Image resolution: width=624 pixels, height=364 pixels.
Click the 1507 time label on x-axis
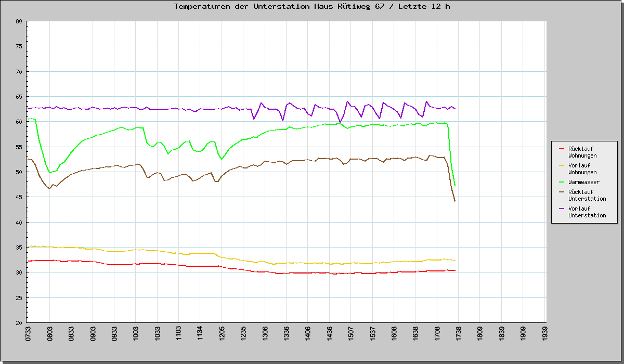[350, 334]
